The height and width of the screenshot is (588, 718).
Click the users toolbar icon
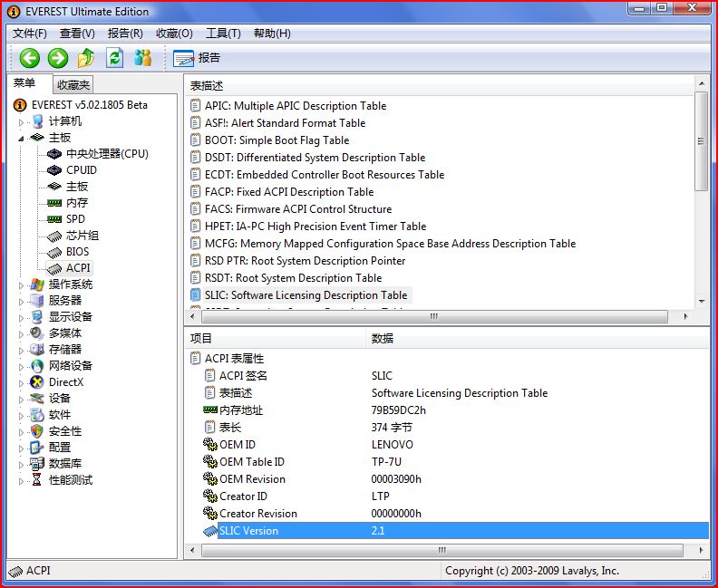pyautogui.click(x=142, y=58)
